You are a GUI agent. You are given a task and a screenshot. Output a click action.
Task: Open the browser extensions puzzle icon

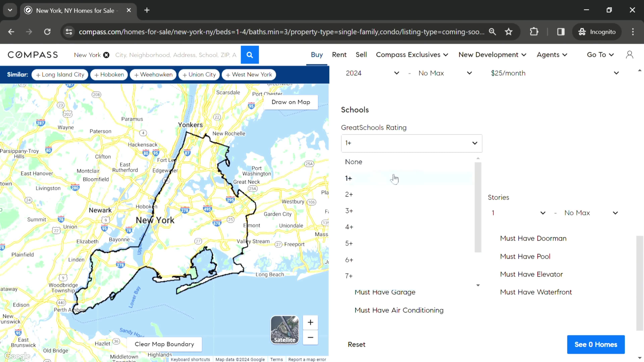click(x=534, y=32)
